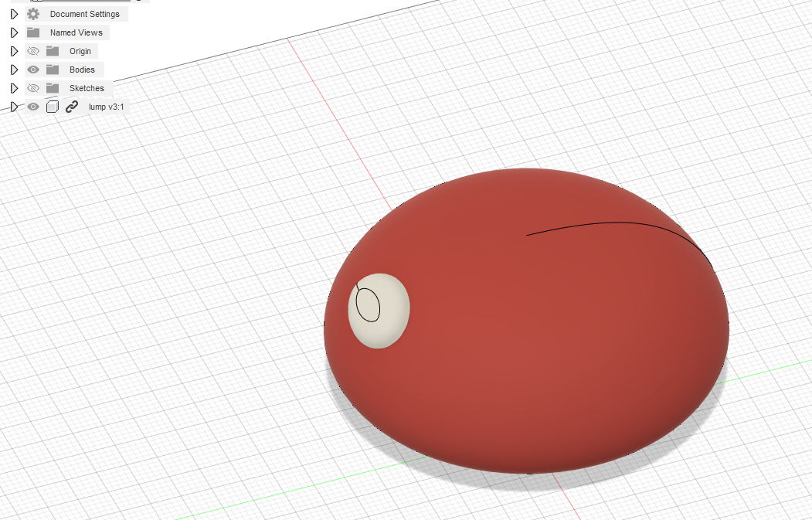Screen dimensions: 812x520
Task: Expand the Bodies folder node
Action: (x=15, y=70)
